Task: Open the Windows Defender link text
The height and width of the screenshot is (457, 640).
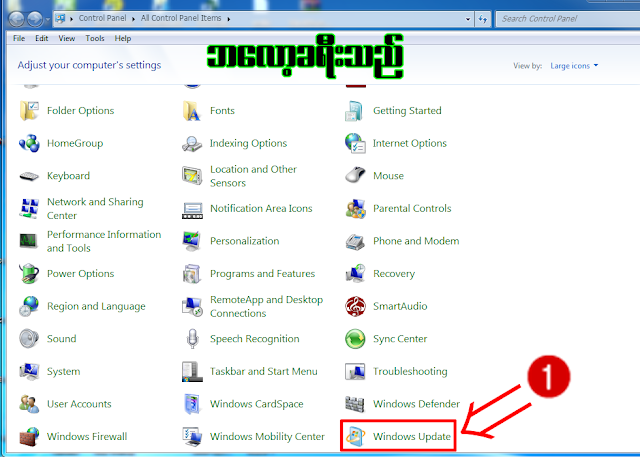Action: 416,404
